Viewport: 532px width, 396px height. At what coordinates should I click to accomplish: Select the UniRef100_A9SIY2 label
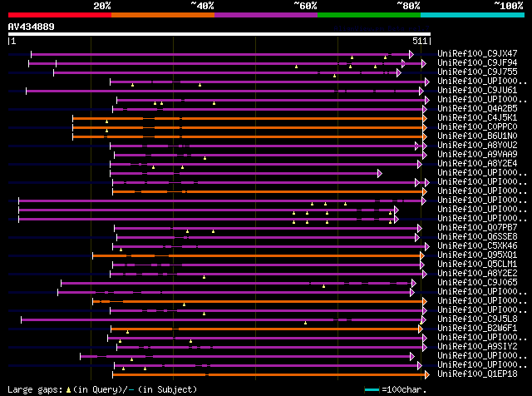(x=477, y=346)
